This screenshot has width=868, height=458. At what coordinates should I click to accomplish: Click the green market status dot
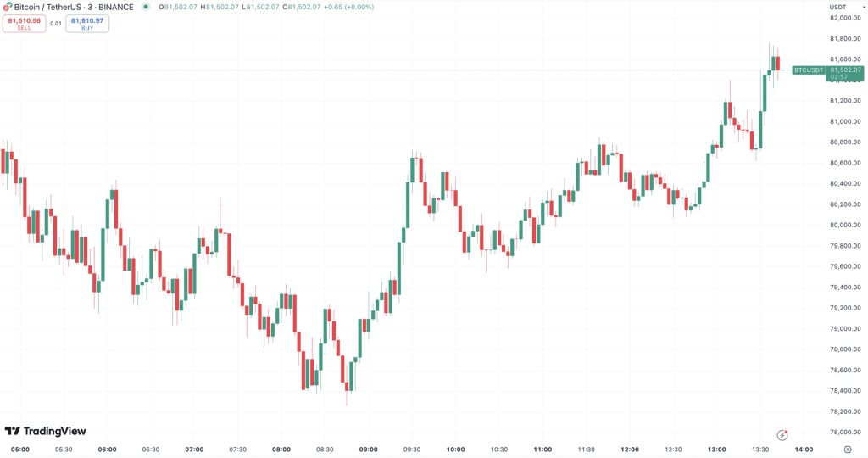click(146, 7)
